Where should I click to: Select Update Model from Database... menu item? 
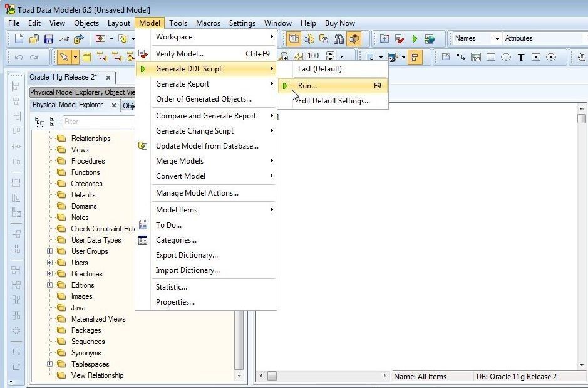206,146
